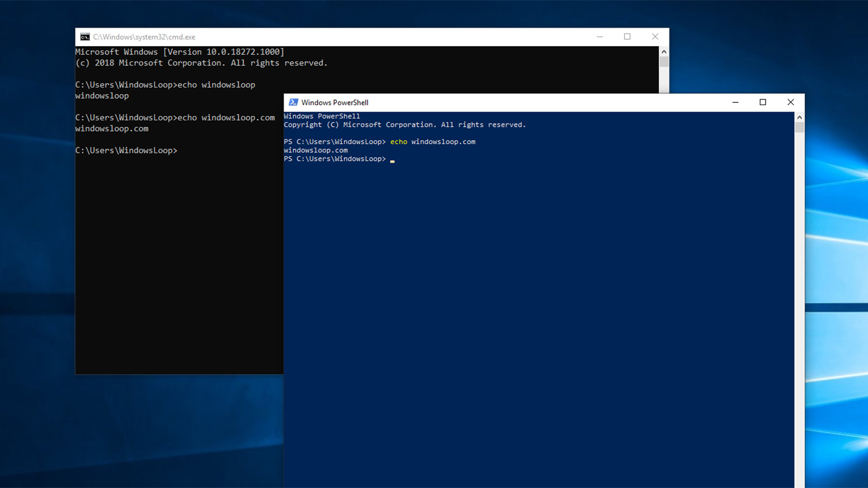
Task: Click the Copyright line in PowerShell
Action: [x=404, y=124]
